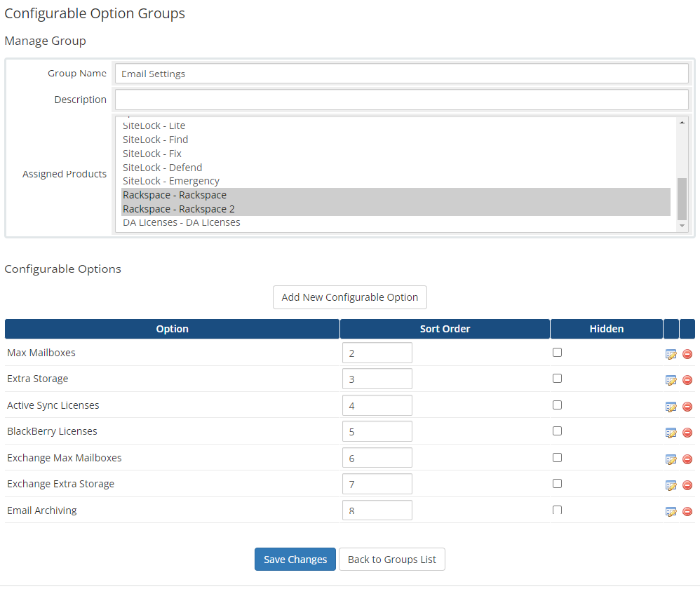
Task: Click the BlackBerry Licenses option name
Action: tap(52, 431)
